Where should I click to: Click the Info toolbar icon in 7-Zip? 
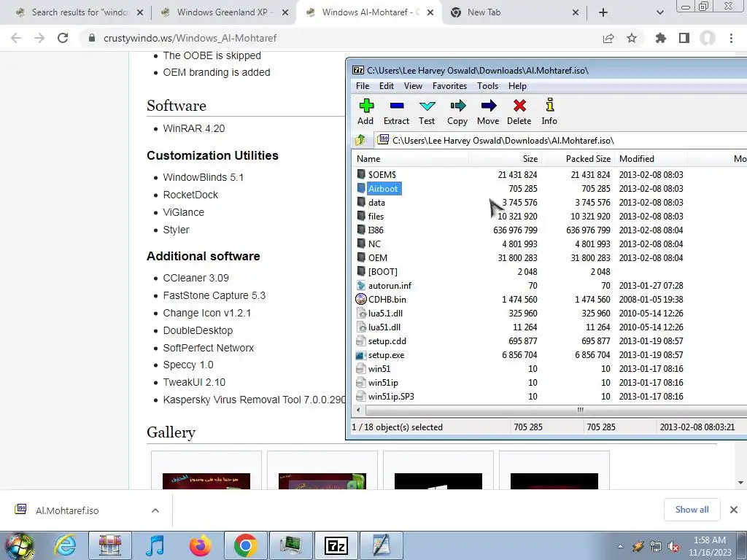[549, 112]
